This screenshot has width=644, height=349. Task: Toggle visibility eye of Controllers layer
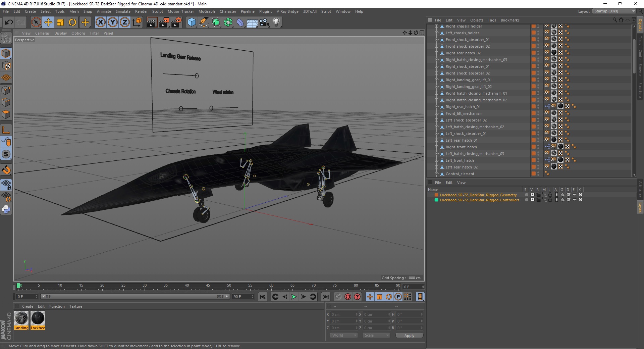(x=532, y=200)
